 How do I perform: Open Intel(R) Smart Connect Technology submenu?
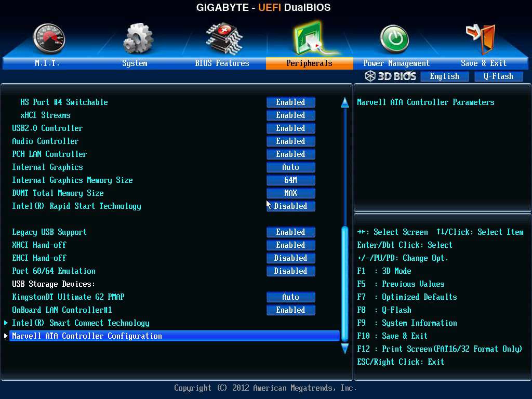tap(81, 323)
